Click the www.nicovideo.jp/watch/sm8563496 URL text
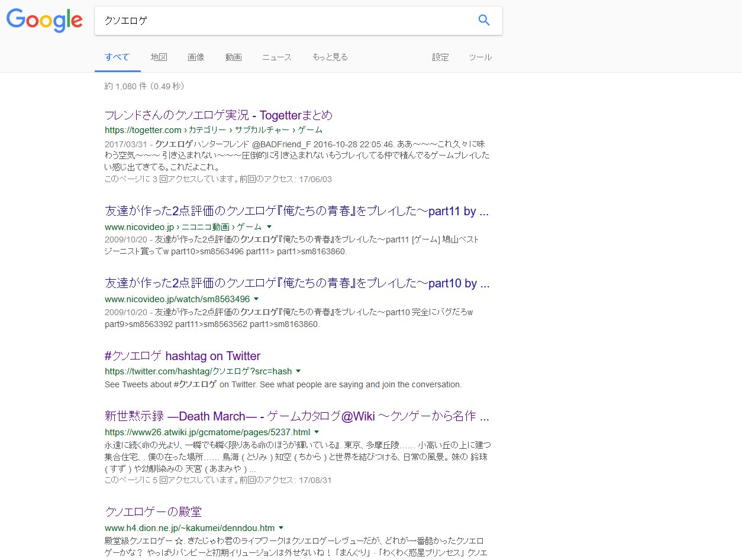The width and height of the screenshot is (742, 560). (x=177, y=299)
